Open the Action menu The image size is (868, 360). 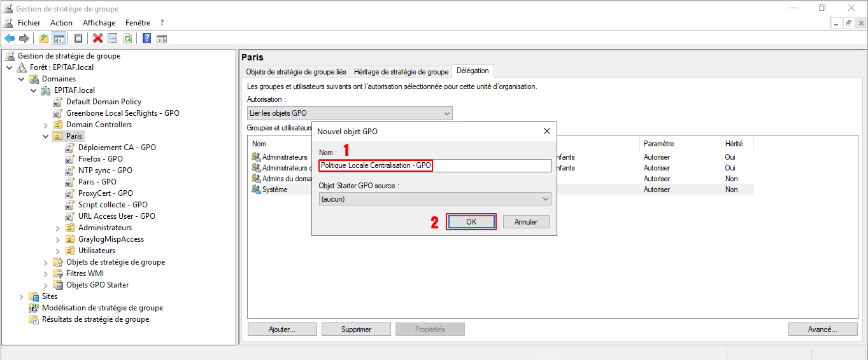[61, 23]
